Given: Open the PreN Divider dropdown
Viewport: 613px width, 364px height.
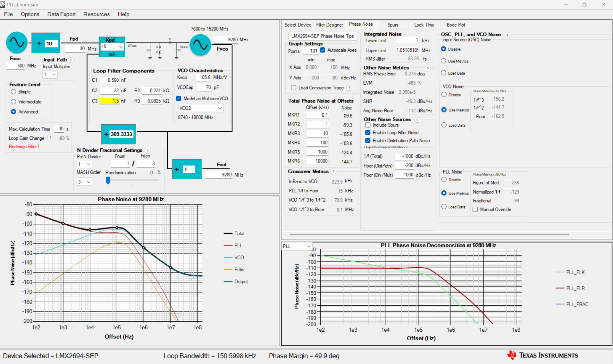Looking at the screenshot, I should [x=84, y=164].
